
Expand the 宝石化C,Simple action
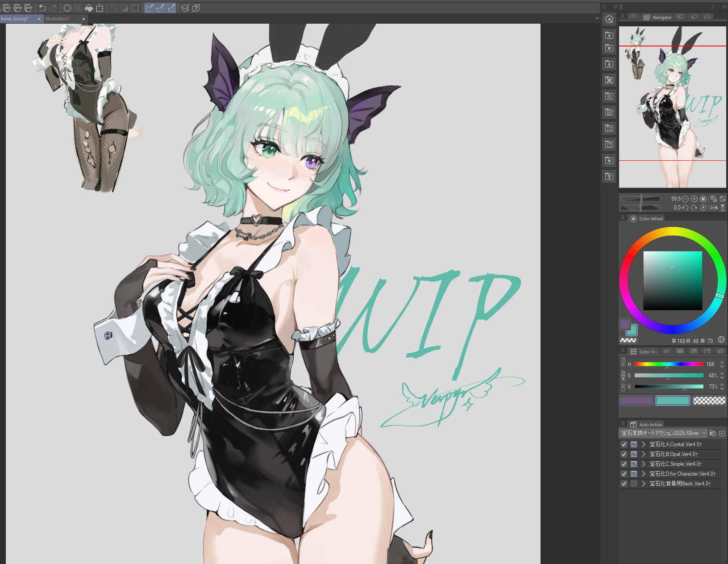(644, 464)
